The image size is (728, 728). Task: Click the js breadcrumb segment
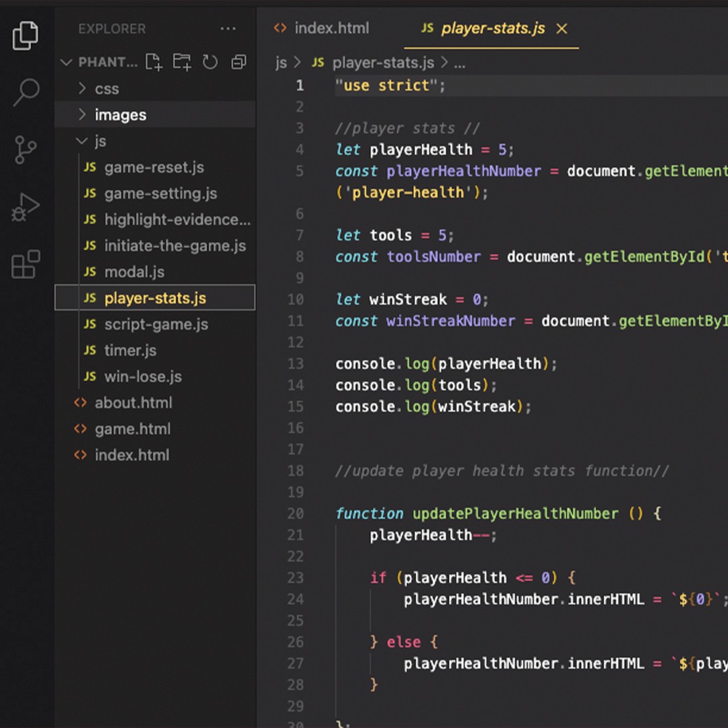click(x=281, y=62)
